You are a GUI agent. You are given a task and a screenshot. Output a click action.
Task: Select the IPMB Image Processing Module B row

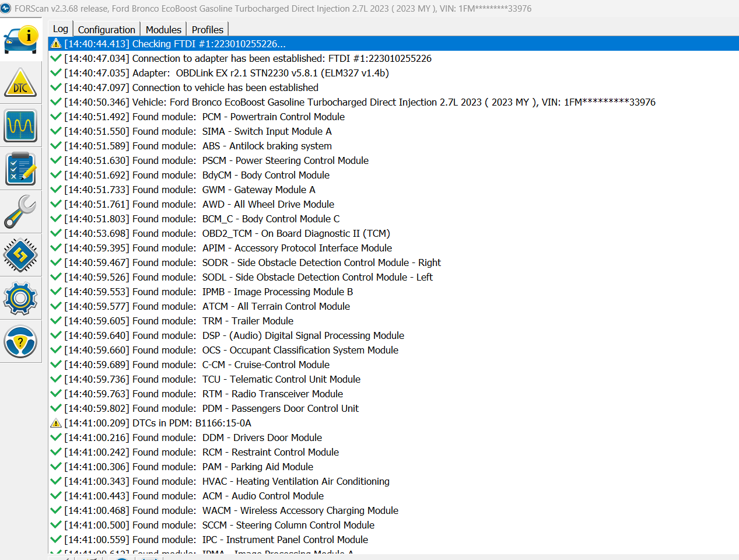[x=393, y=292]
